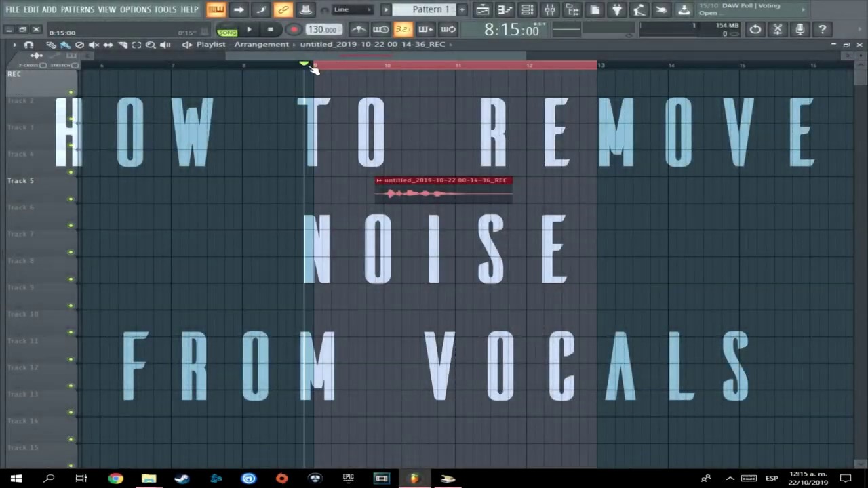Click the green playhead marker on timeline
This screenshot has height=488, width=868.
coord(304,64)
